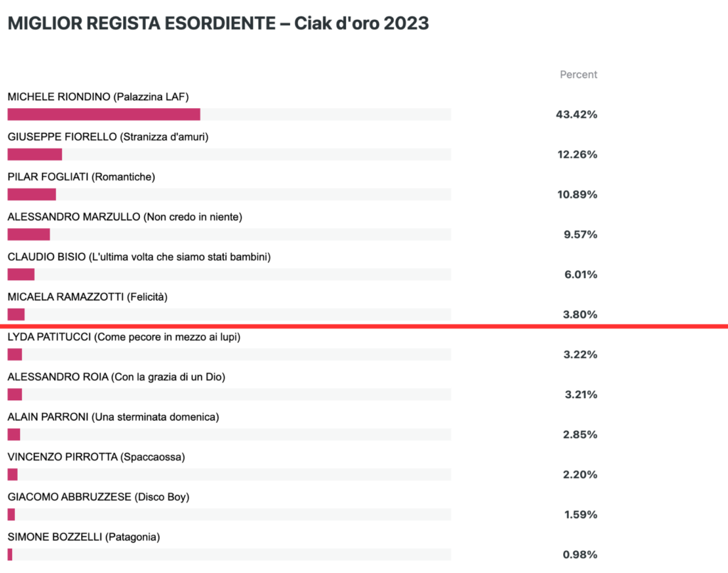Click the 0.98% percentage value

(x=580, y=555)
